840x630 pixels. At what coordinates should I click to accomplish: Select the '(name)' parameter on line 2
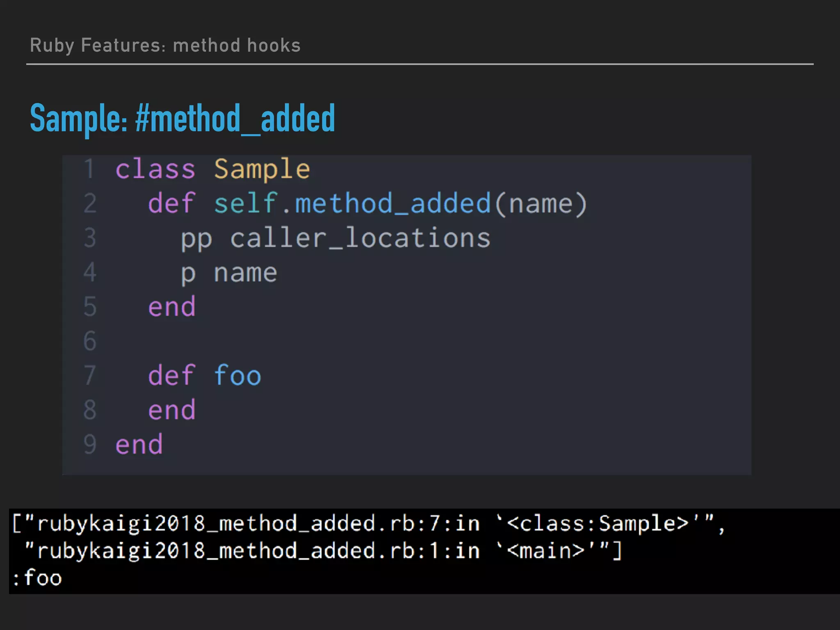click(541, 203)
